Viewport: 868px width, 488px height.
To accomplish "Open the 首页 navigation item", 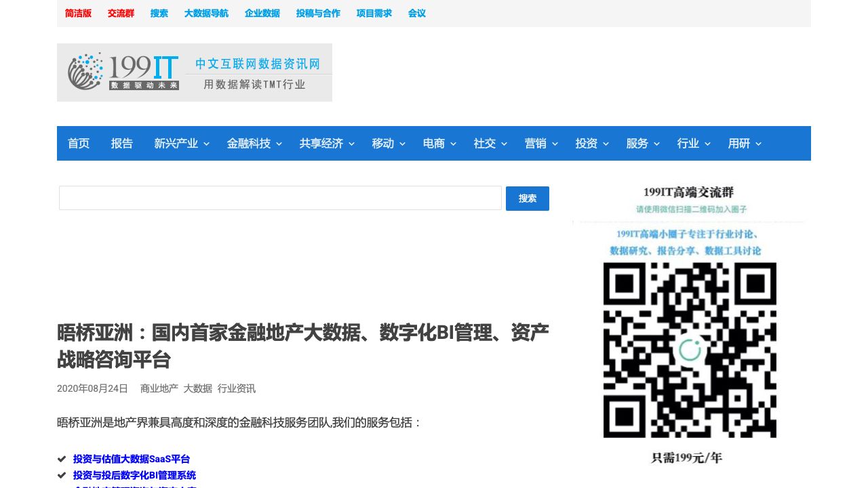I will [x=79, y=144].
